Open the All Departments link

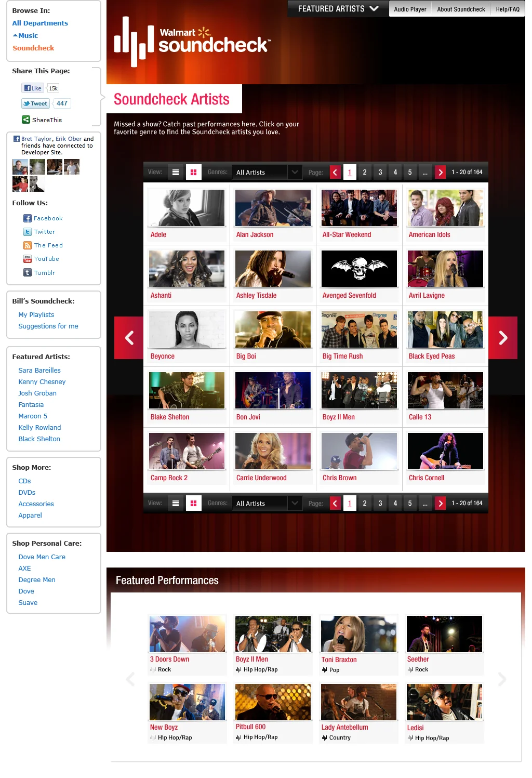point(40,23)
